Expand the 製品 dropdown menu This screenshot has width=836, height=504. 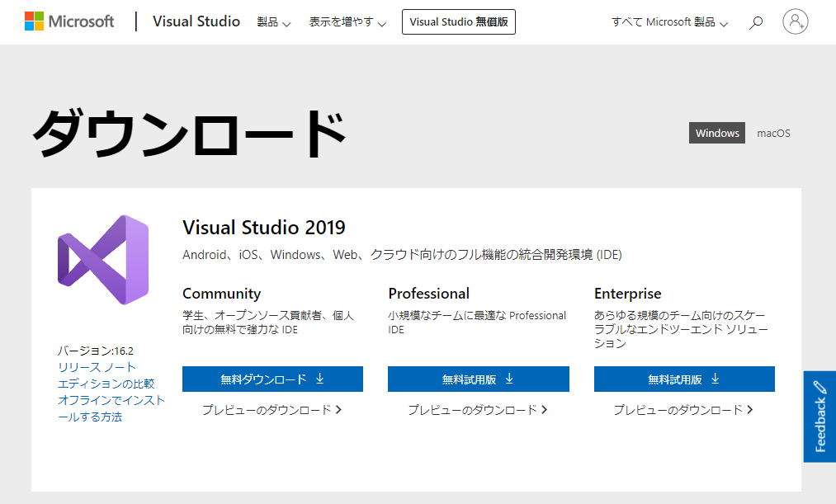pyautogui.click(x=273, y=22)
